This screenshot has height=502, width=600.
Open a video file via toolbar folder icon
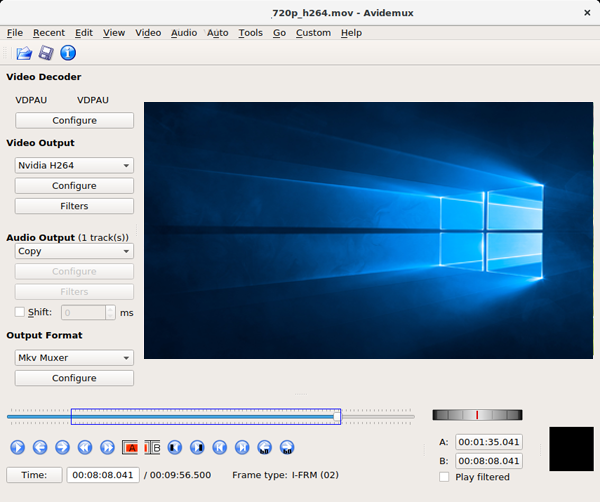pyautogui.click(x=24, y=53)
